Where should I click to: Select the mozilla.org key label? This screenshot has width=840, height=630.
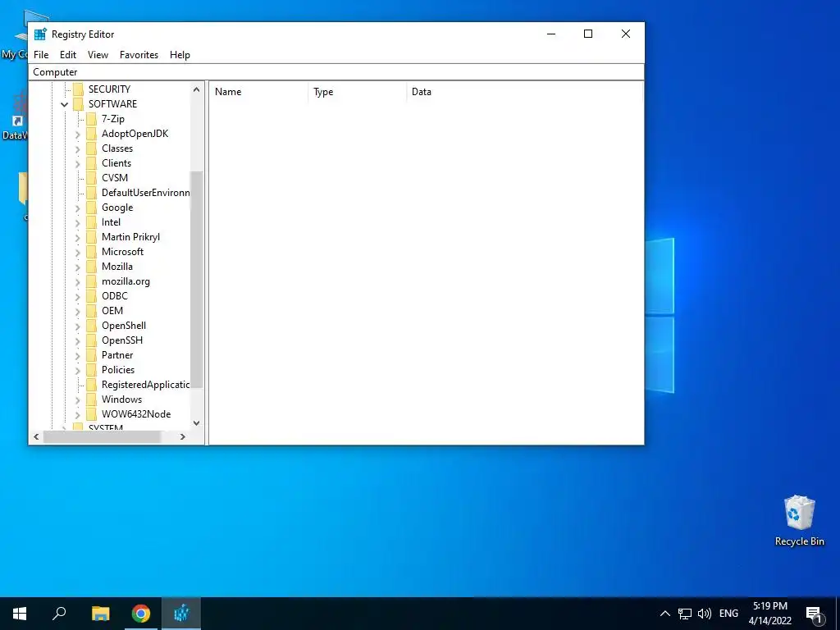126,281
